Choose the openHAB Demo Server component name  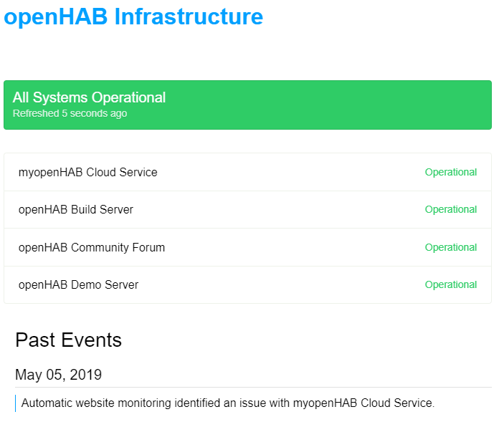(78, 284)
